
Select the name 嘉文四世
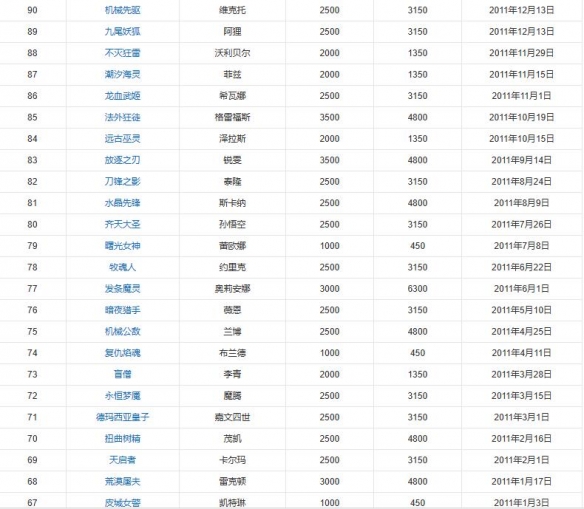[232, 417]
